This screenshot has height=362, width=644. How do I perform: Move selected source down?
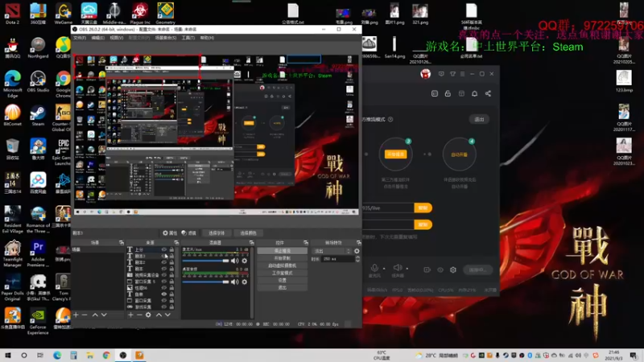tap(167, 315)
